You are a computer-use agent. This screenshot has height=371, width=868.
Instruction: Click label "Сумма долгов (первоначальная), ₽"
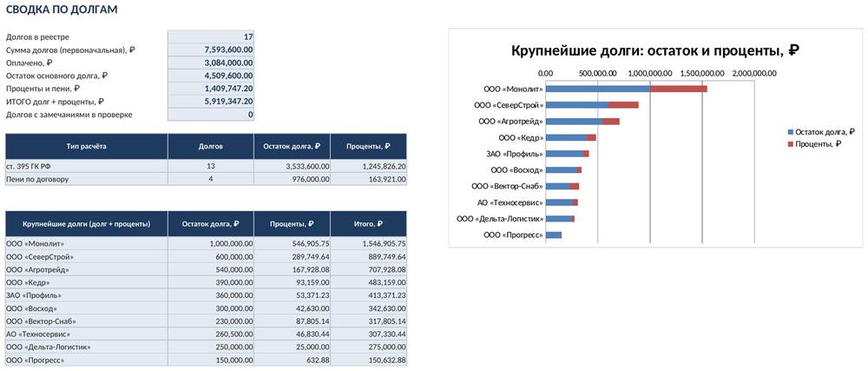click(x=70, y=50)
